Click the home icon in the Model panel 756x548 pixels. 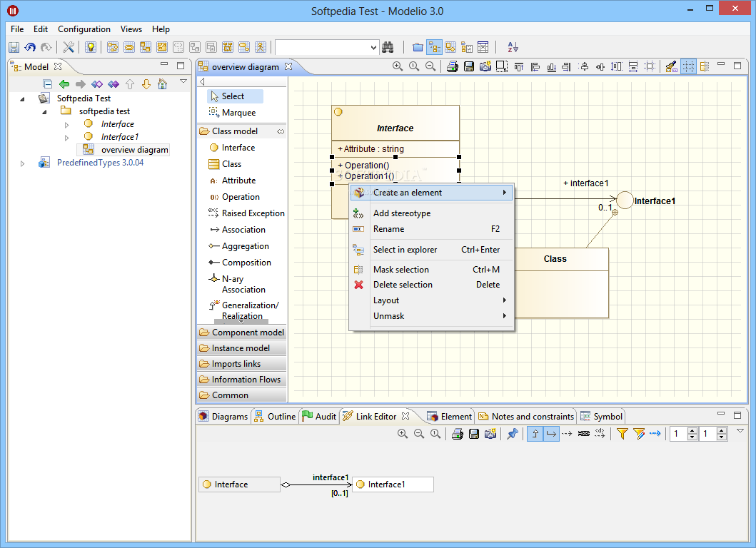pyautogui.click(x=163, y=84)
